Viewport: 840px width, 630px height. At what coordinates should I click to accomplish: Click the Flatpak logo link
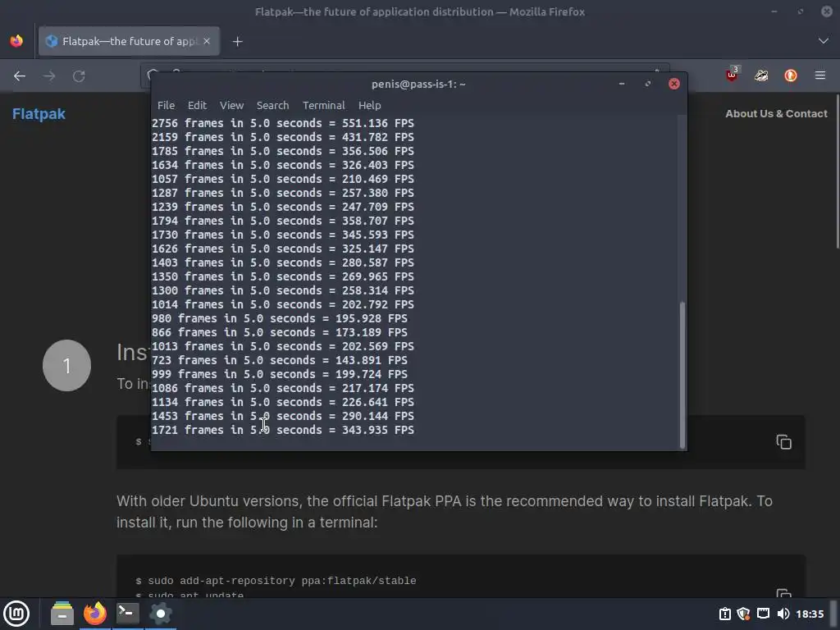point(39,114)
